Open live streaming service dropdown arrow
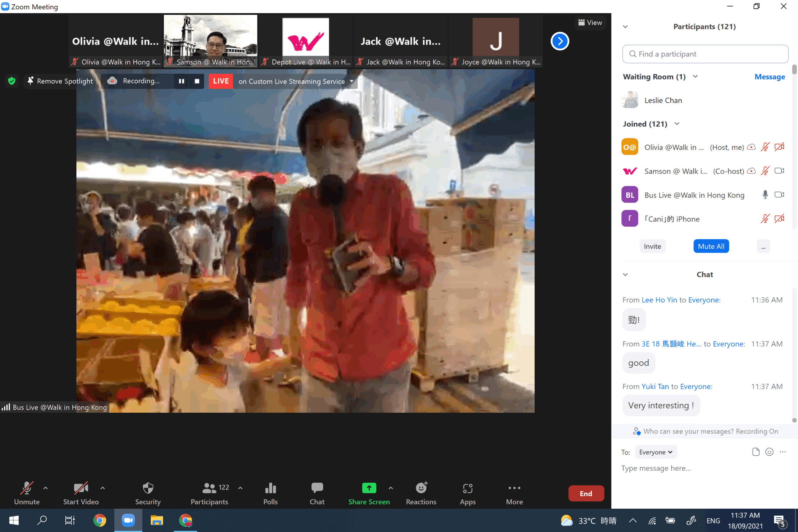The width and height of the screenshot is (798, 532). coord(352,81)
